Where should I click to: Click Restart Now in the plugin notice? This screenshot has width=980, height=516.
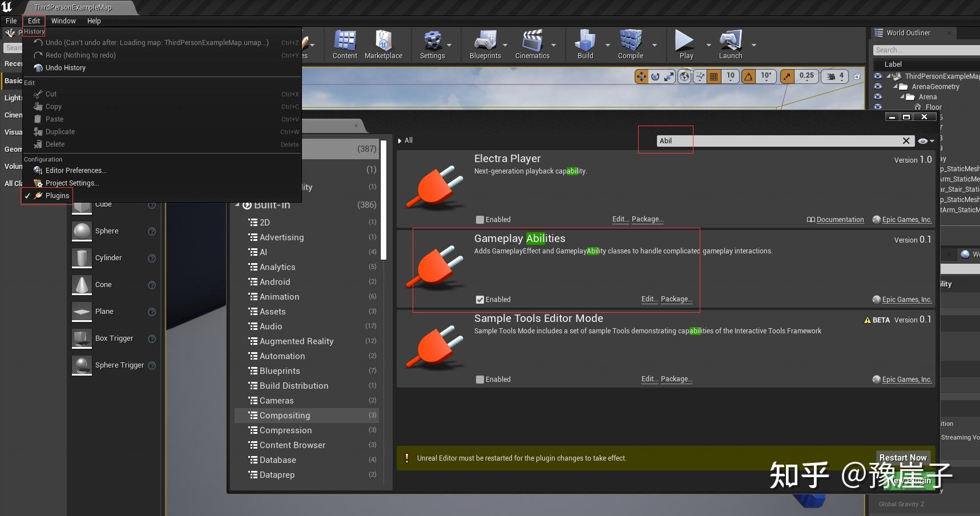(x=903, y=458)
